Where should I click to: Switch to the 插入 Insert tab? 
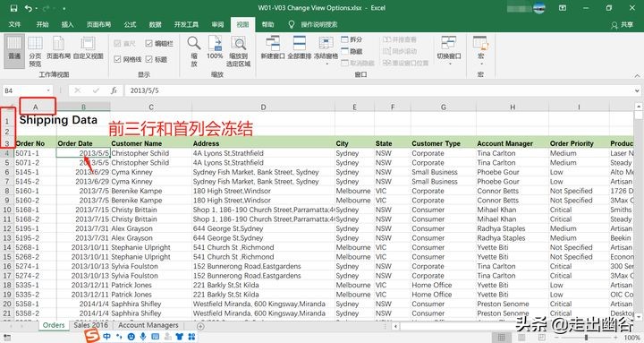pos(67,24)
